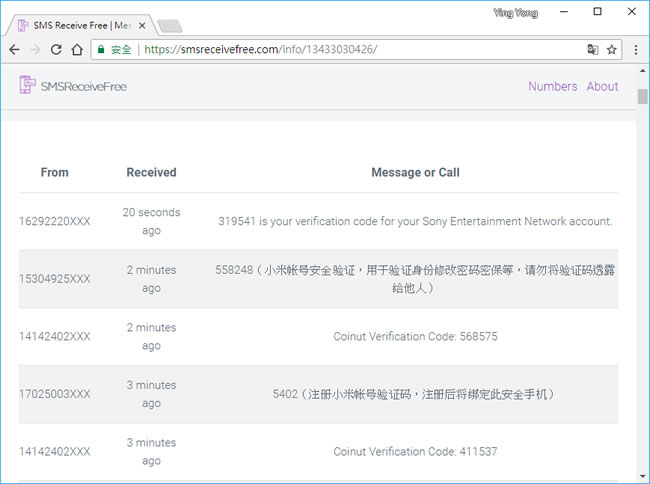Screen dimensions: 650x484
Task: Open Chrome's three-dot menu
Action: pyautogui.click(x=636, y=50)
